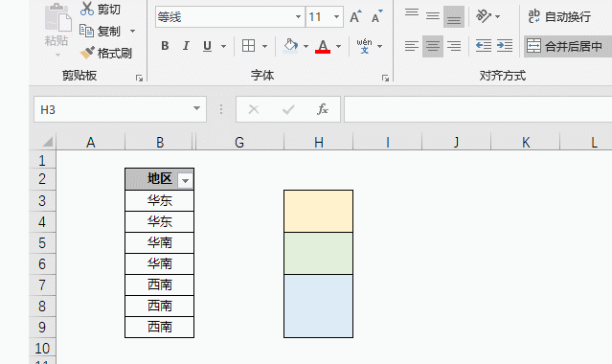Screen dimensions: 612x364
Task: Select row 3 header
Action: coord(42,201)
